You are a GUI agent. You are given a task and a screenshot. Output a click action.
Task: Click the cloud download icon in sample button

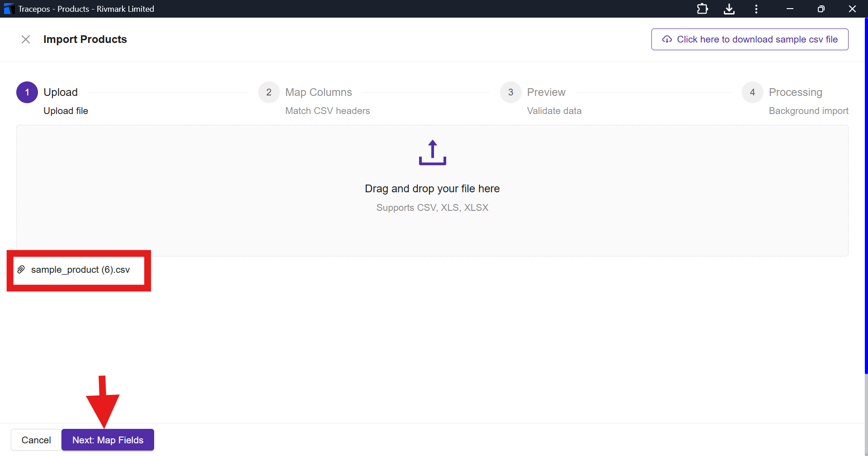(x=667, y=39)
